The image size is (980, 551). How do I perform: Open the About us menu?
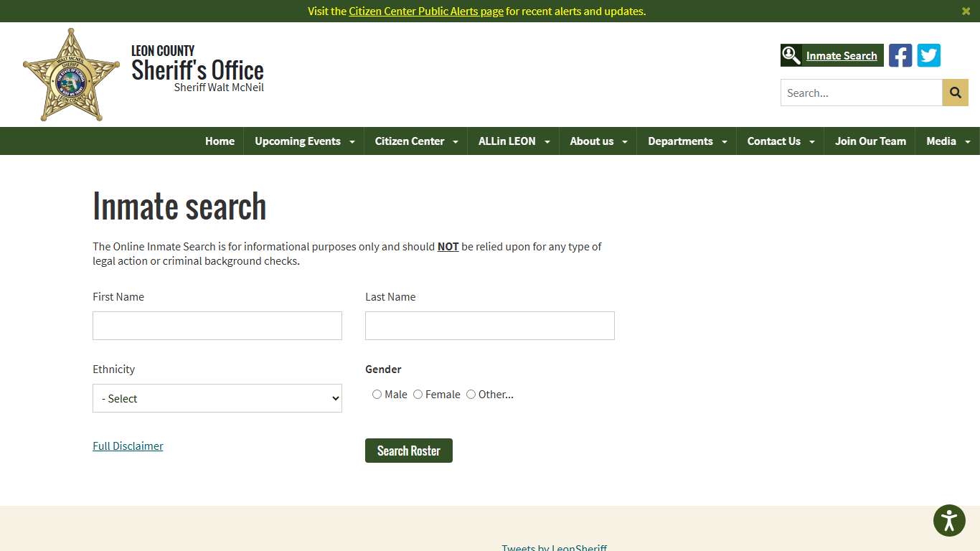pyautogui.click(x=591, y=141)
